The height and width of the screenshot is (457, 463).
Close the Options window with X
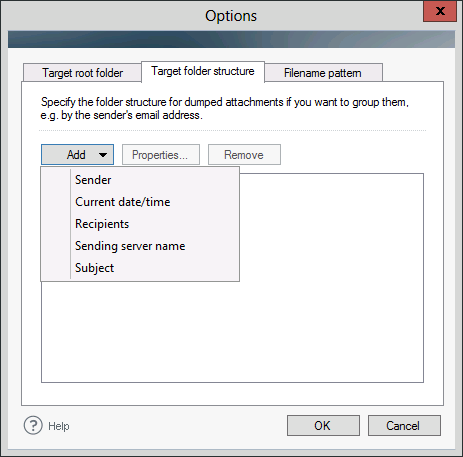(x=440, y=11)
